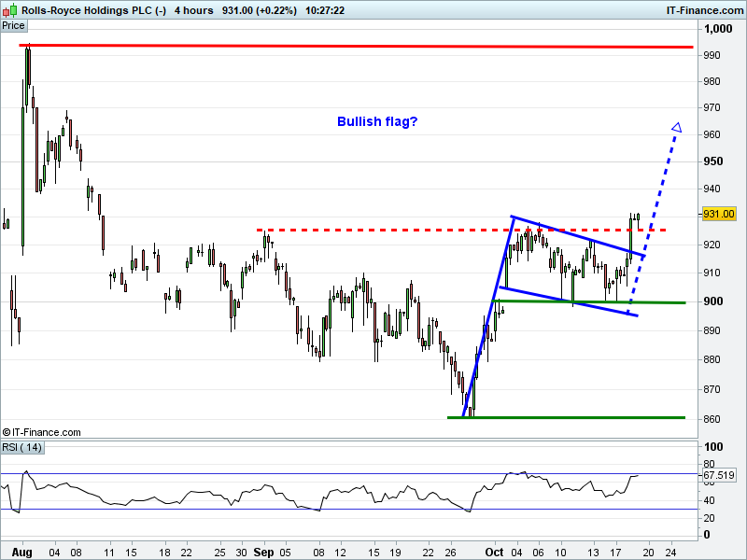The width and height of the screenshot is (747, 560).
Task: Click the blue triangle arrowhead of the projection
Action: coord(677,127)
